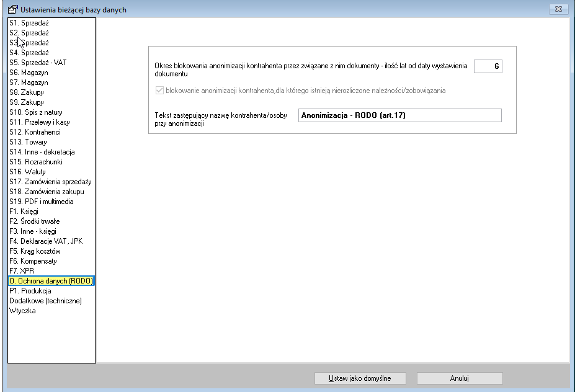Click the window title bar settings icon
Screen dimensions: 575x392
pos(11,9)
